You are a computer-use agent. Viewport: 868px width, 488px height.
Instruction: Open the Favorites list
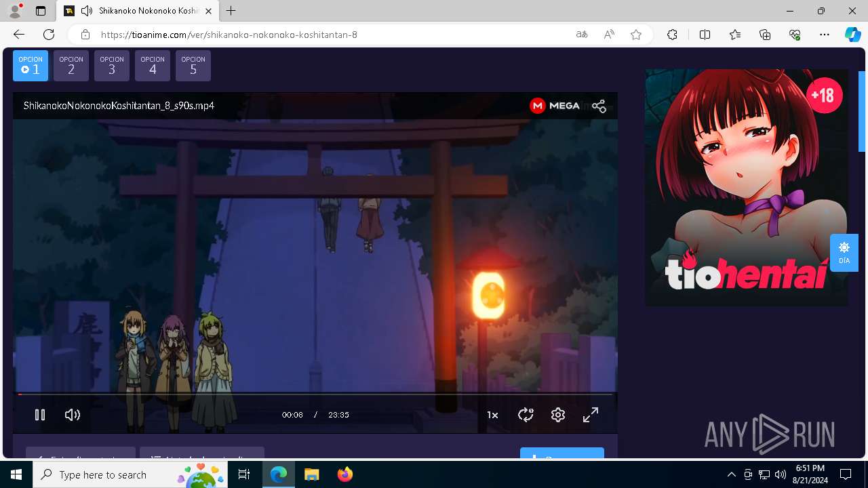[735, 35]
